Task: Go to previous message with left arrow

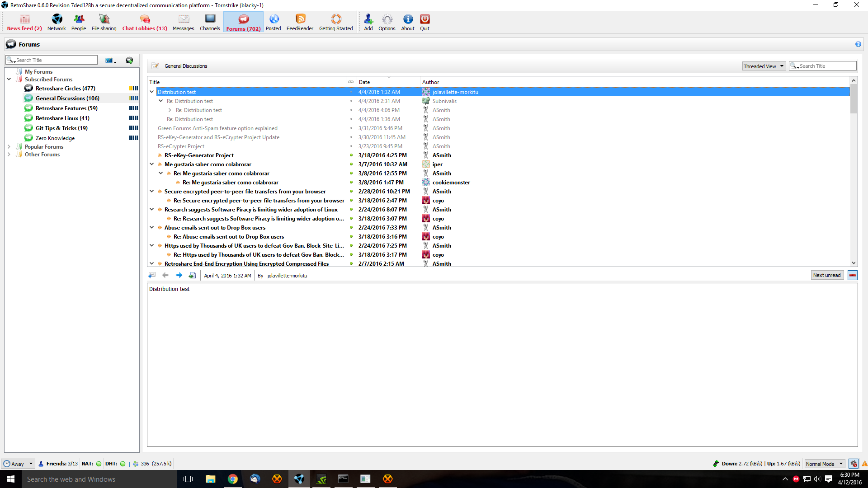Action: tap(165, 275)
